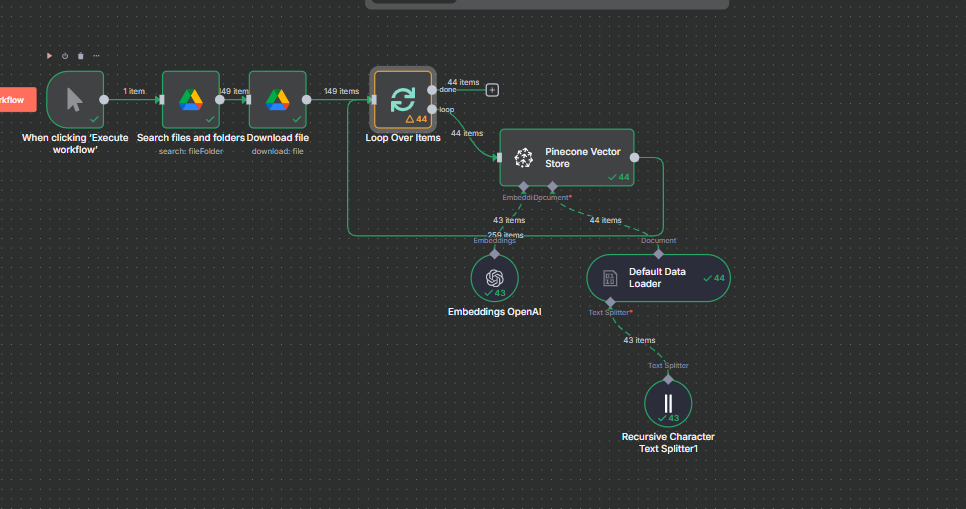The width and height of the screenshot is (966, 509).
Task: Click the '43 items' label above Text Splitter
Action: (x=639, y=340)
